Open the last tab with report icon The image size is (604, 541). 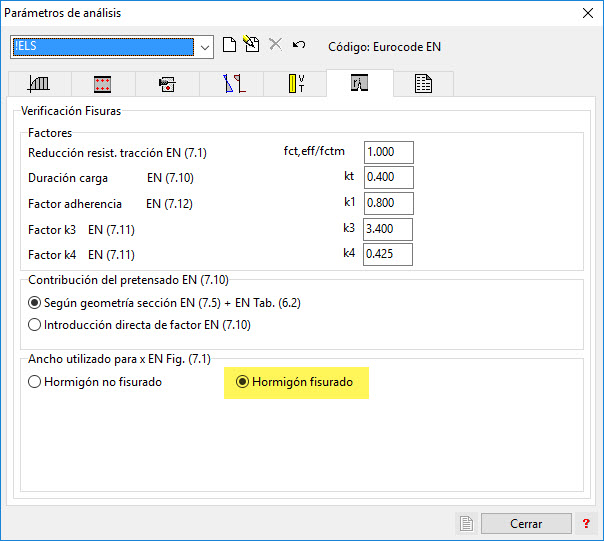[x=423, y=85]
